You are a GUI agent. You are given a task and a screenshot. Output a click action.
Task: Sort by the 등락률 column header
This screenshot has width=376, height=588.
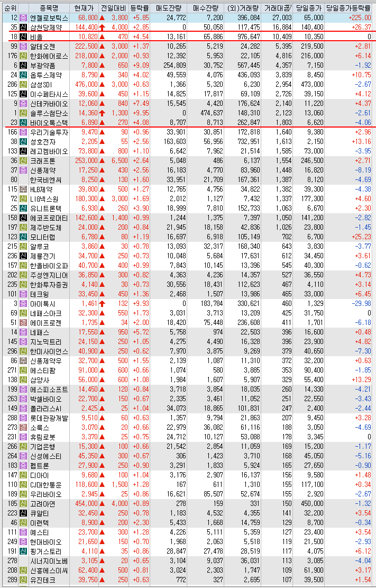point(139,8)
